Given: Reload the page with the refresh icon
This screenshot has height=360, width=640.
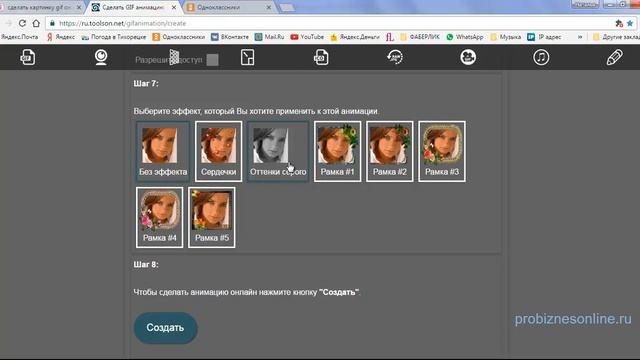Looking at the screenshot, I should tap(22, 23).
